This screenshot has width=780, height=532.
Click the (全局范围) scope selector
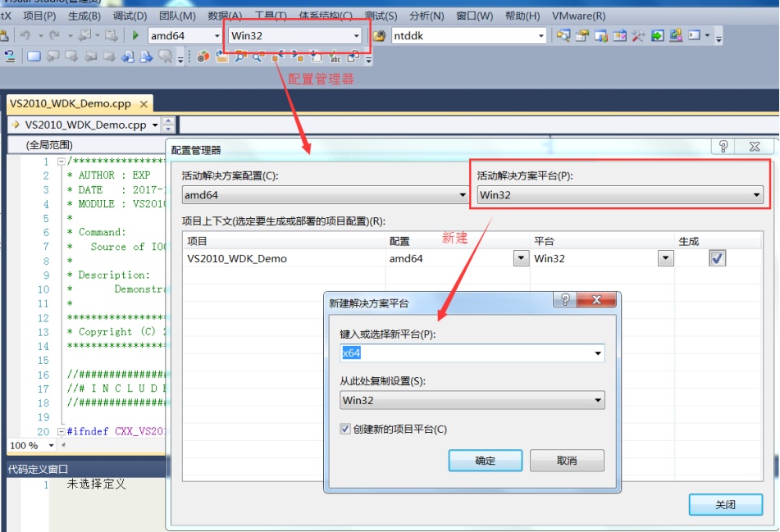tap(49, 145)
